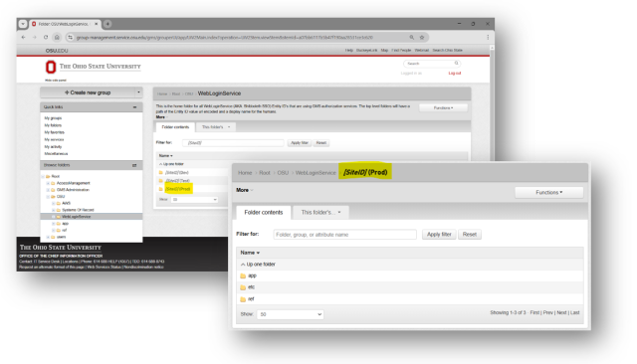
Task: Click Webmail in top navigation
Action: [x=422, y=51]
